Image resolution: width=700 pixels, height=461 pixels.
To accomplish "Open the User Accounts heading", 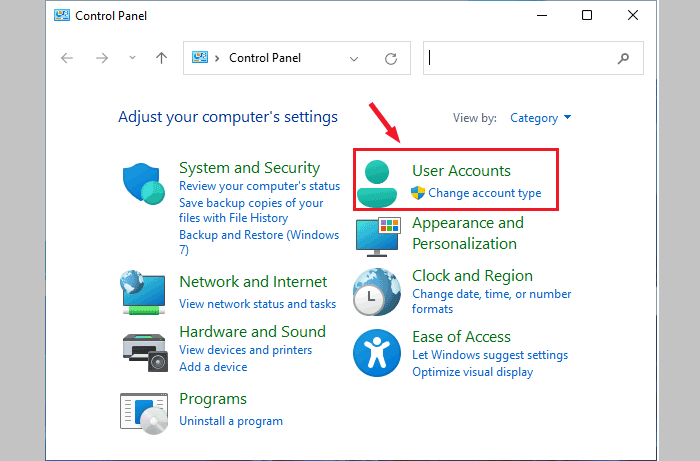I will tap(461, 170).
